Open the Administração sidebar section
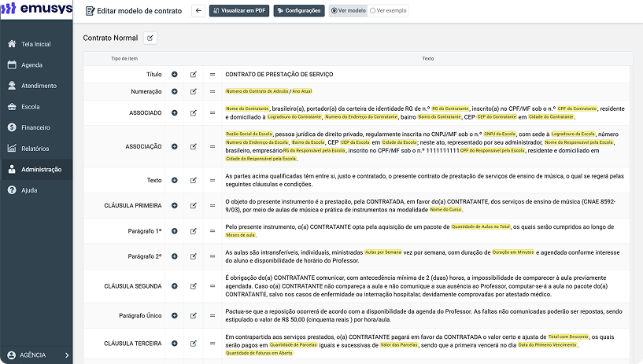This screenshot has width=643, height=364. [36, 169]
